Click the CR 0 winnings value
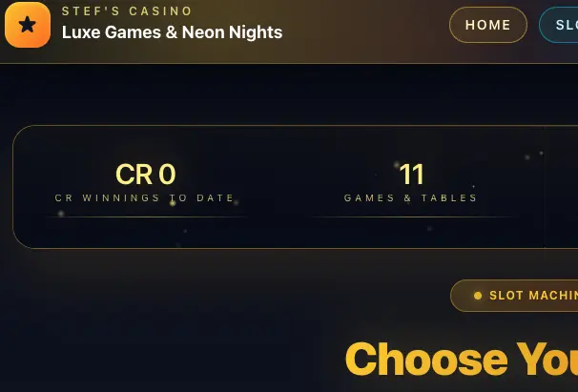Screen dimensions: 578x392 145,175
